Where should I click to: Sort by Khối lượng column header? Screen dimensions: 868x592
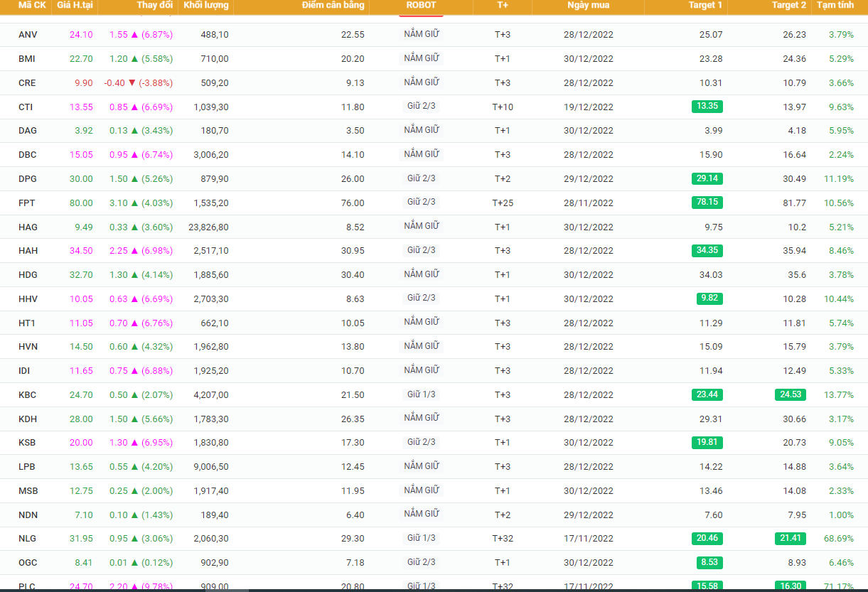point(206,5)
